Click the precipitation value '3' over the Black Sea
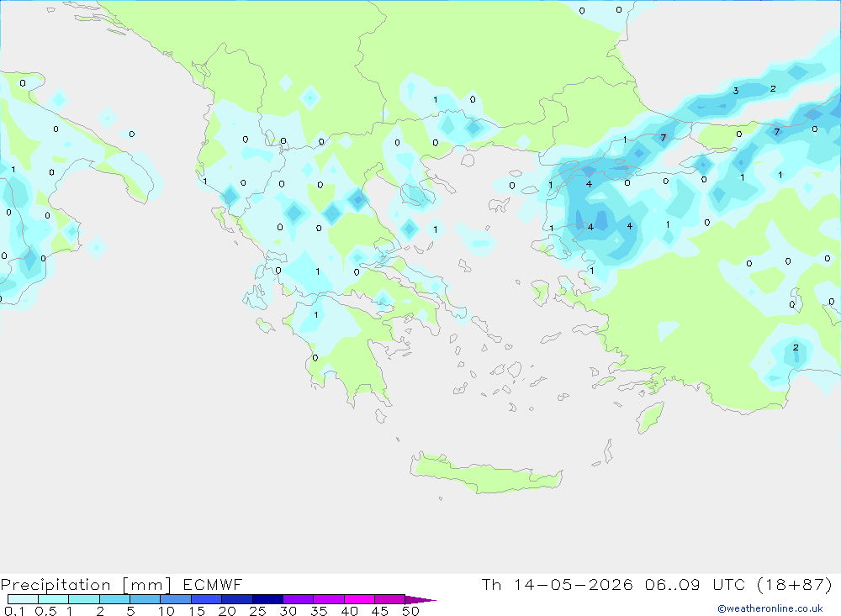The width and height of the screenshot is (841, 616). (736, 91)
